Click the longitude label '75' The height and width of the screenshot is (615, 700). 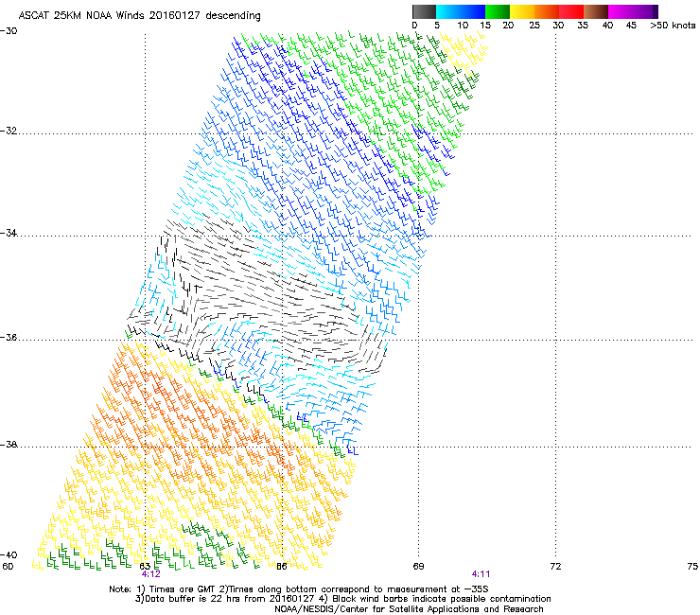tap(692, 567)
